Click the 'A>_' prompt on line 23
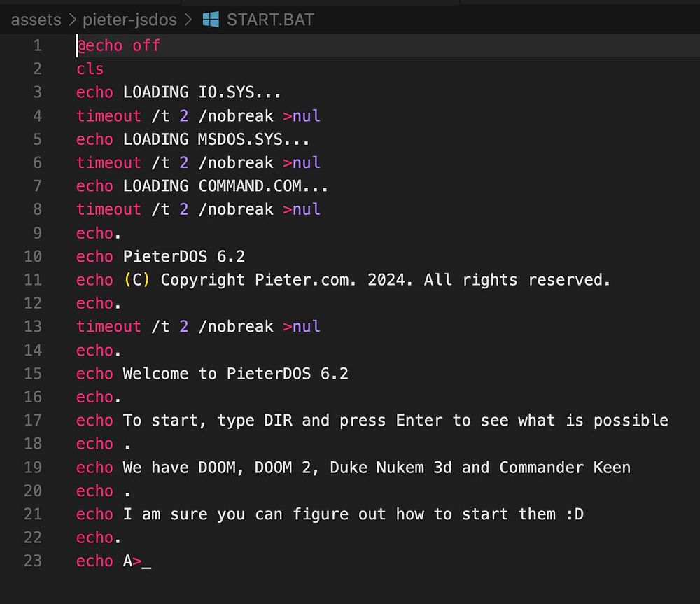Image resolution: width=700 pixels, height=604 pixels. click(137, 561)
